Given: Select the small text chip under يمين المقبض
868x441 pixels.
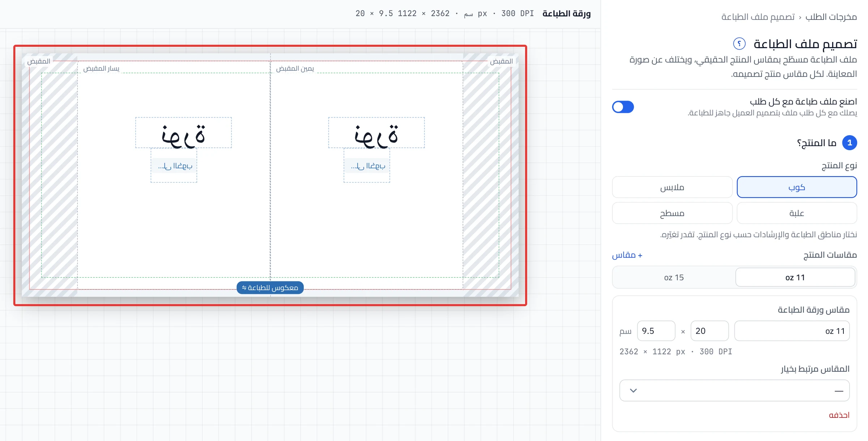Looking at the screenshot, I should (x=367, y=166).
